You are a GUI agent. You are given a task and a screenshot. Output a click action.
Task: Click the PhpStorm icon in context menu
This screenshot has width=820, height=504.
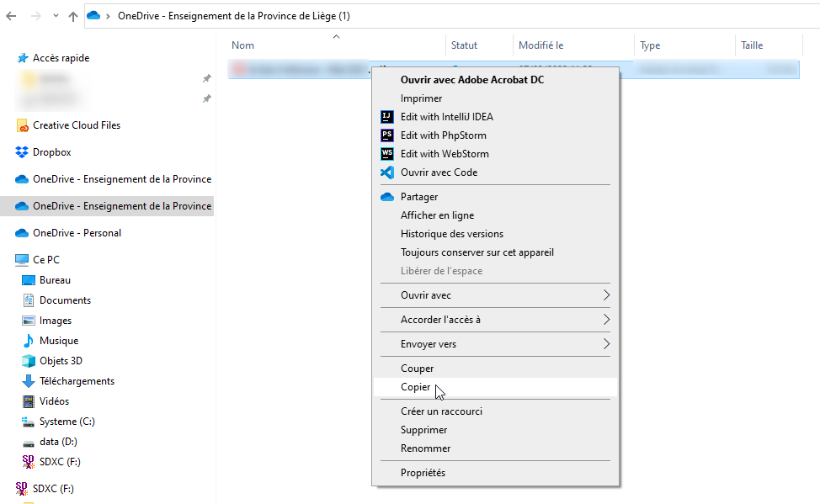(x=387, y=135)
